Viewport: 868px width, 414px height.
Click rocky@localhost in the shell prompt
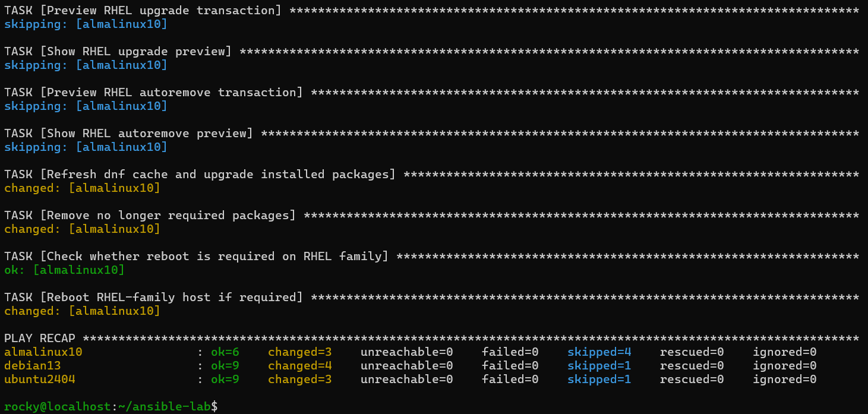[x=58, y=407]
